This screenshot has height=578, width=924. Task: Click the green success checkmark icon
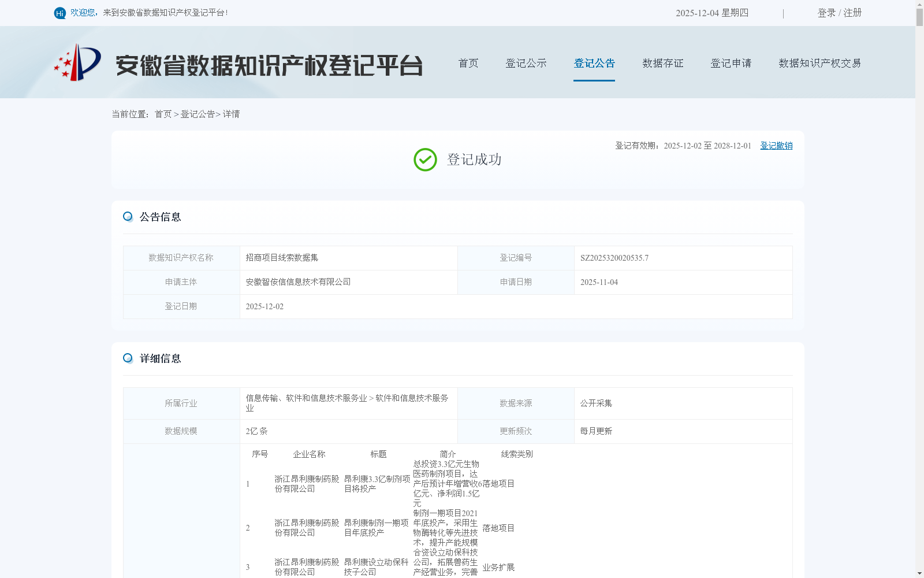[425, 160]
